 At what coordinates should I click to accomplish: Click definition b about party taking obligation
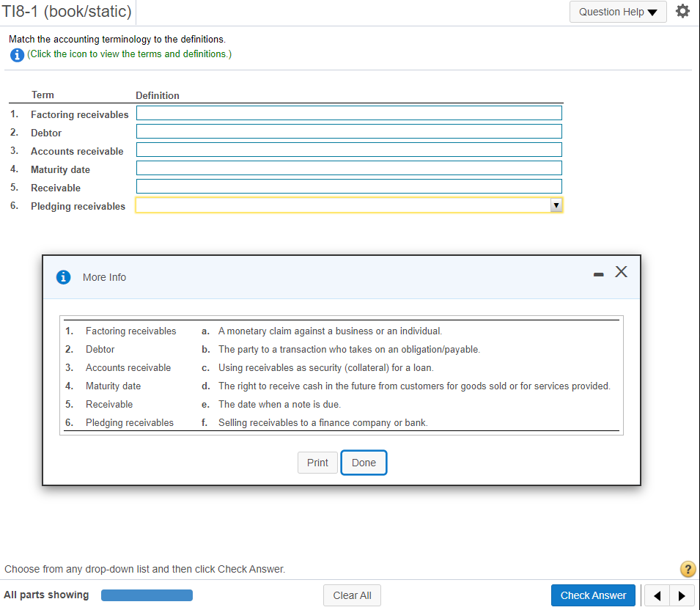(349, 349)
